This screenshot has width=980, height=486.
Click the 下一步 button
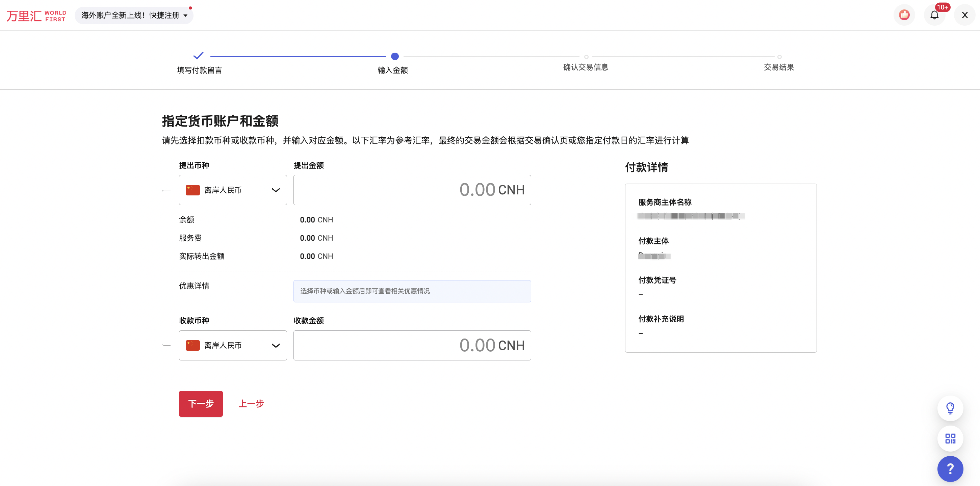click(x=201, y=403)
